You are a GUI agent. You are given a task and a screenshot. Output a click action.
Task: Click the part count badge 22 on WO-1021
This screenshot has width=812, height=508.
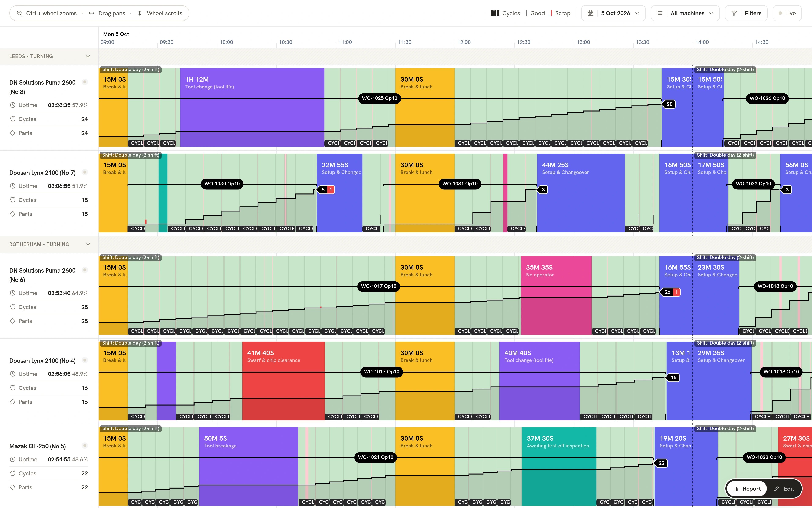tap(661, 463)
